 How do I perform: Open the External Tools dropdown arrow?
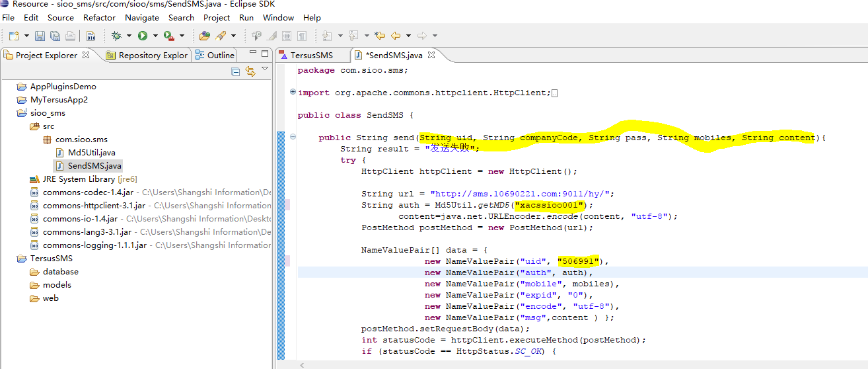click(181, 36)
